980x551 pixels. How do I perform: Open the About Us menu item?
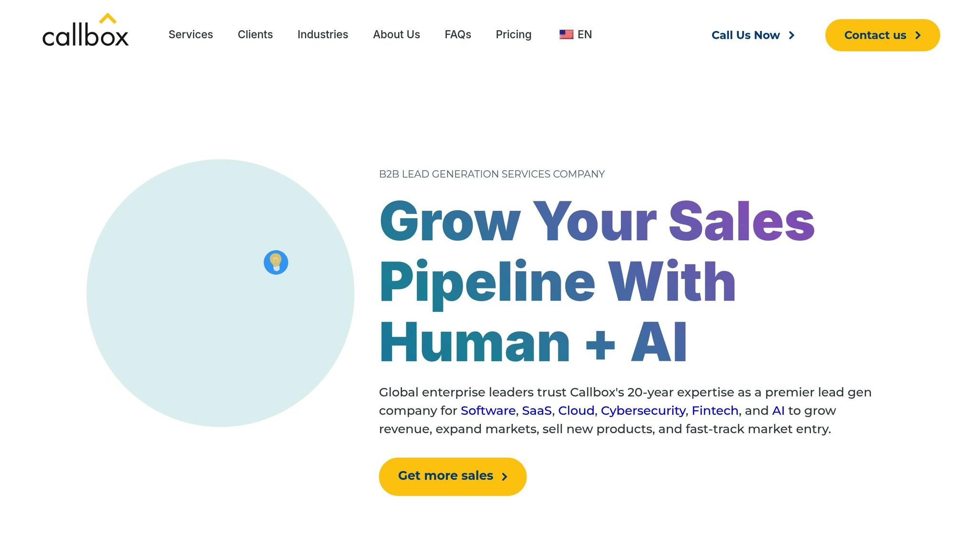click(x=396, y=34)
